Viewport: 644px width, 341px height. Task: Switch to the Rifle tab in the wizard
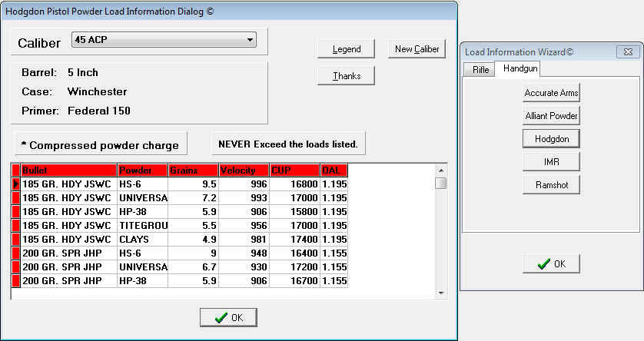click(x=480, y=69)
